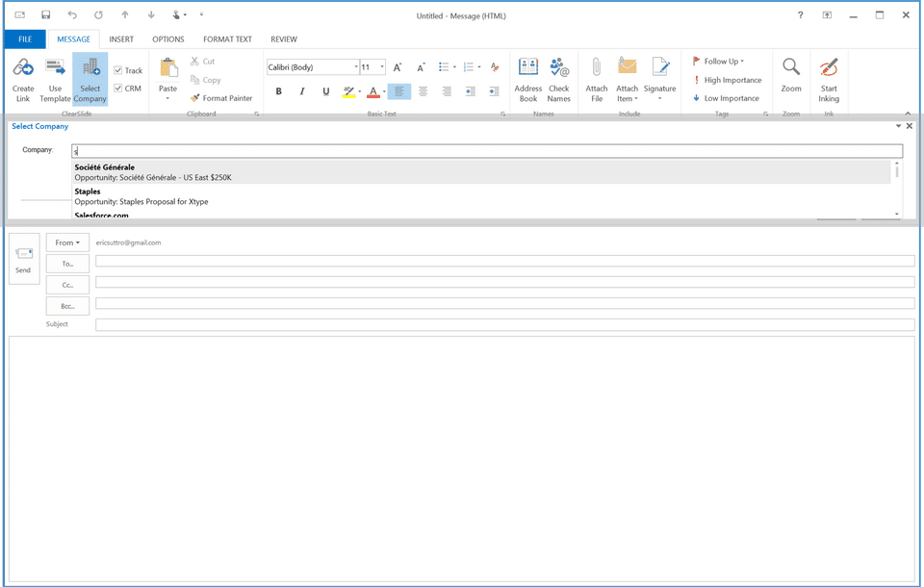Open the Zoom dialog
Screen dimensions: 924x587
click(791, 75)
